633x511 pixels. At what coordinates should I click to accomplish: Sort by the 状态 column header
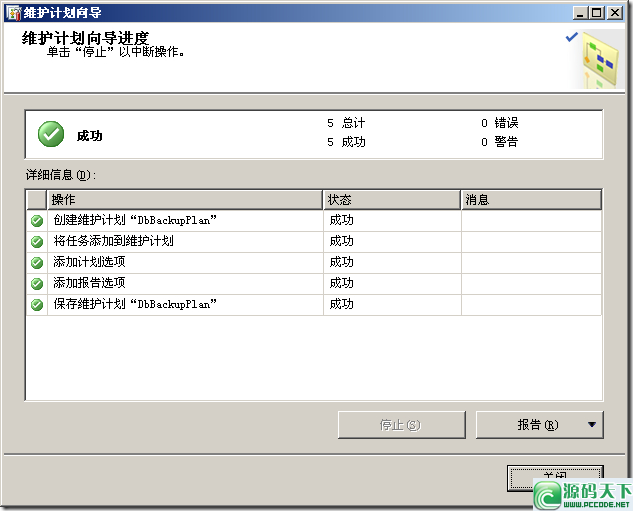click(392, 200)
